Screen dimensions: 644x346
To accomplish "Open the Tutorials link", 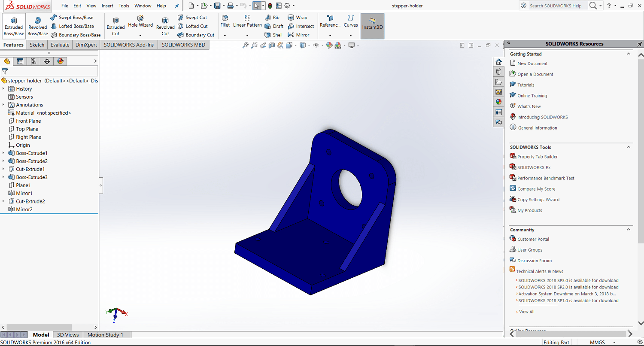I will point(526,85).
